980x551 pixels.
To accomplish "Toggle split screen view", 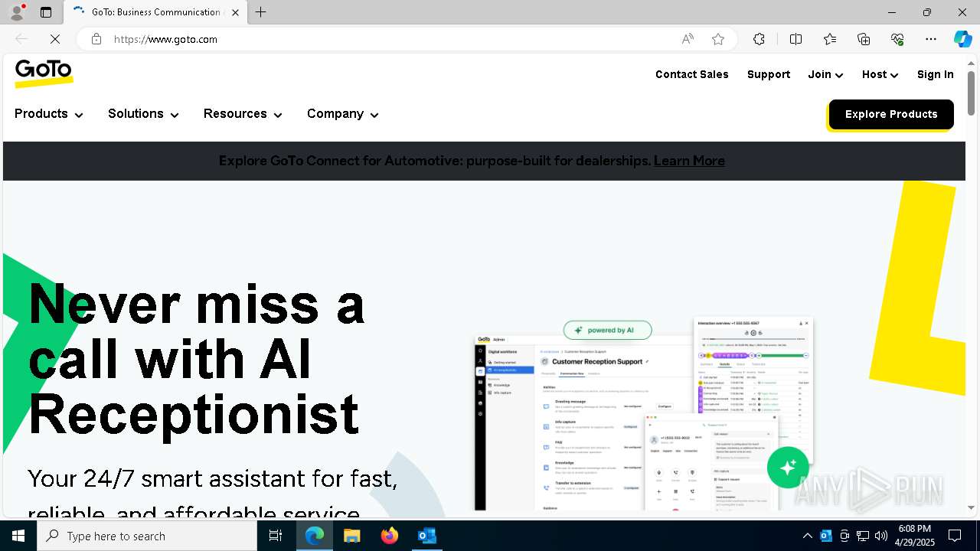I will pyautogui.click(x=795, y=39).
